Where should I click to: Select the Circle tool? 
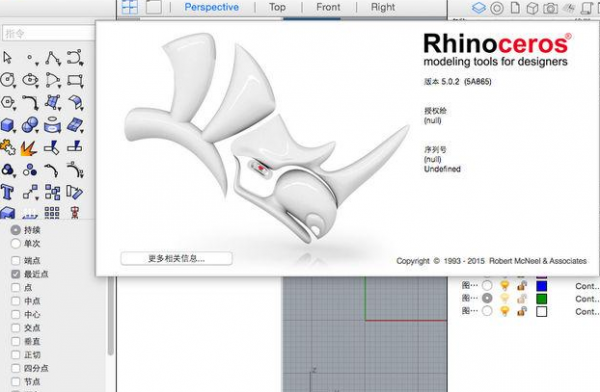(8, 80)
